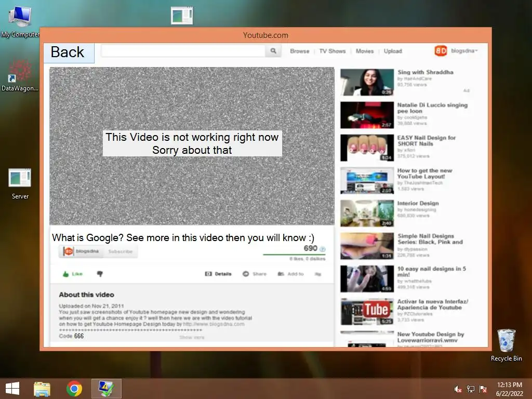Click the YouTube search input field

coord(183,51)
